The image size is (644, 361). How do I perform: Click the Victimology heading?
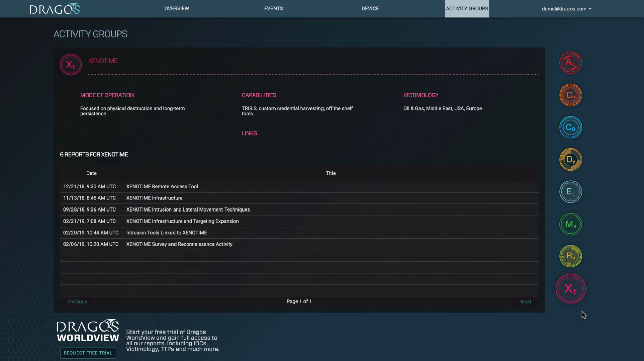[421, 95]
